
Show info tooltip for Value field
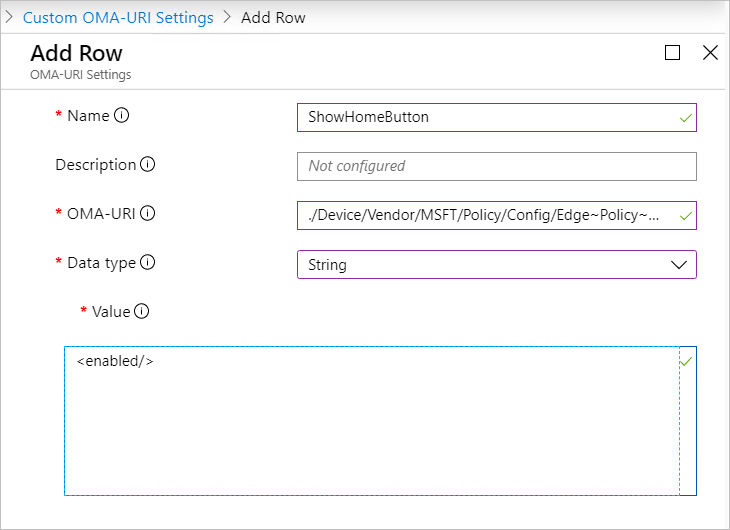[x=142, y=311]
